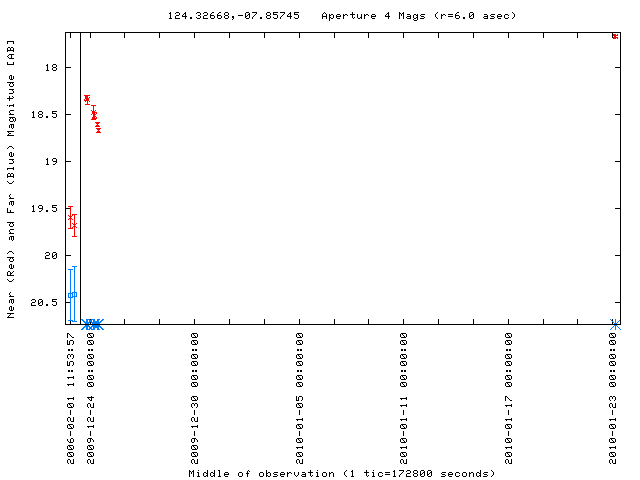Click the vertical black divider line between 2006 and 2009
The width and height of the screenshot is (640, 480).
80,178
